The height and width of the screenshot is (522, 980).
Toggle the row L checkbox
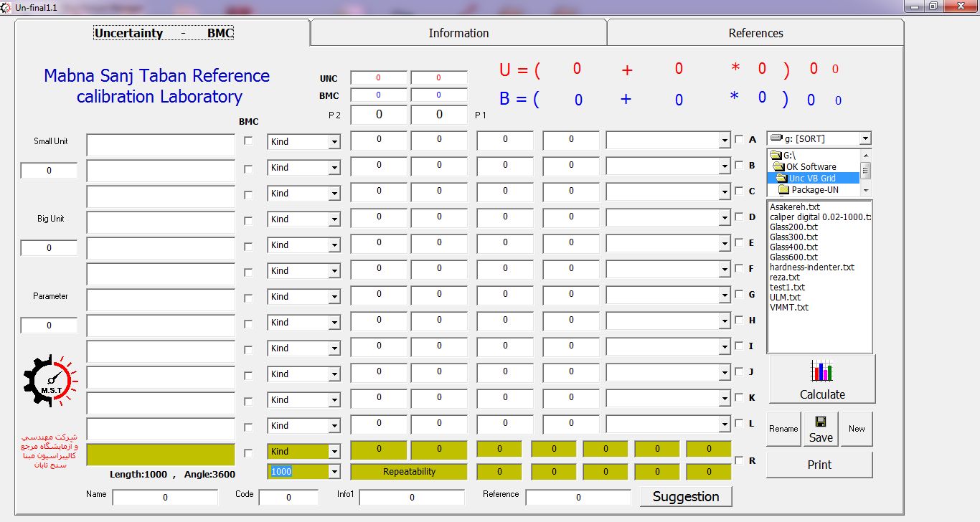pos(739,424)
